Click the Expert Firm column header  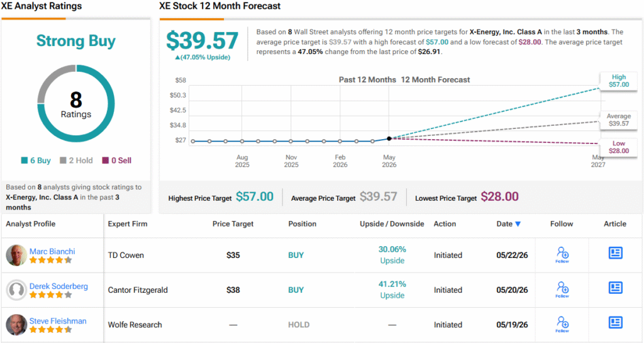pyautogui.click(x=127, y=224)
